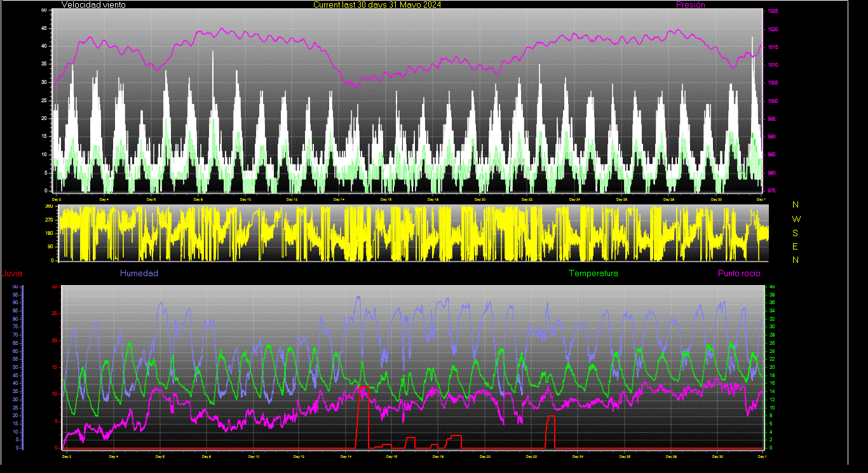Click the green 'Temperatura' legend label
The image size is (868, 473).
pos(593,274)
